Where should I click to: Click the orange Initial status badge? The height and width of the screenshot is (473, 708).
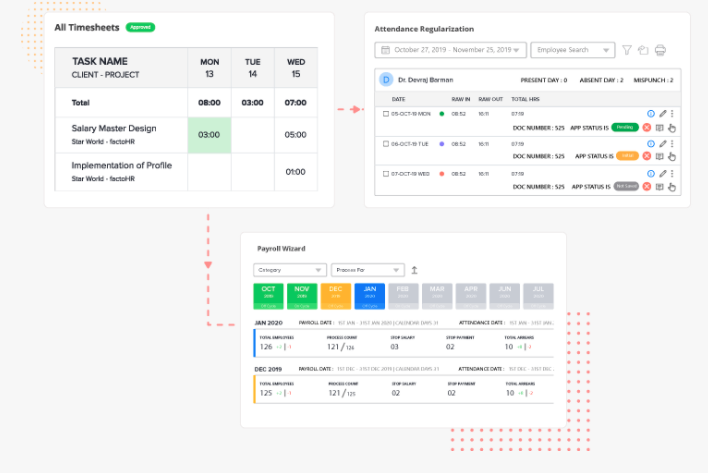pyautogui.click(x=627, y=156)
